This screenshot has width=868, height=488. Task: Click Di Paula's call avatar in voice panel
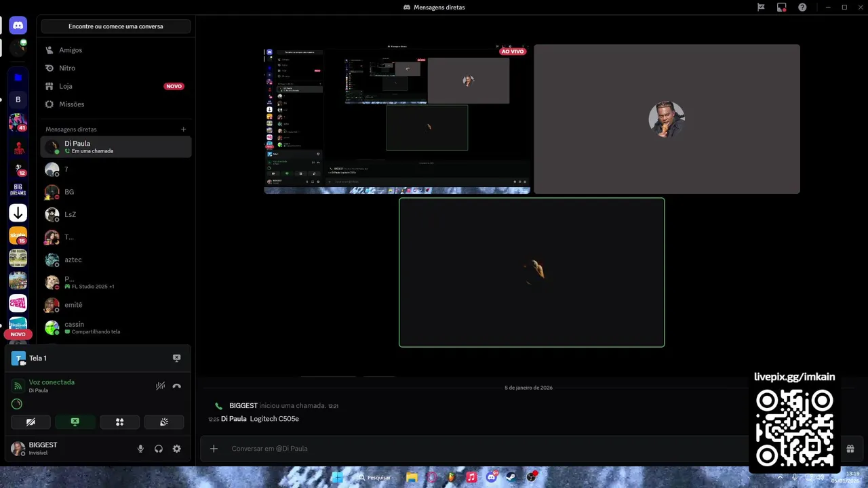(17, 404)
